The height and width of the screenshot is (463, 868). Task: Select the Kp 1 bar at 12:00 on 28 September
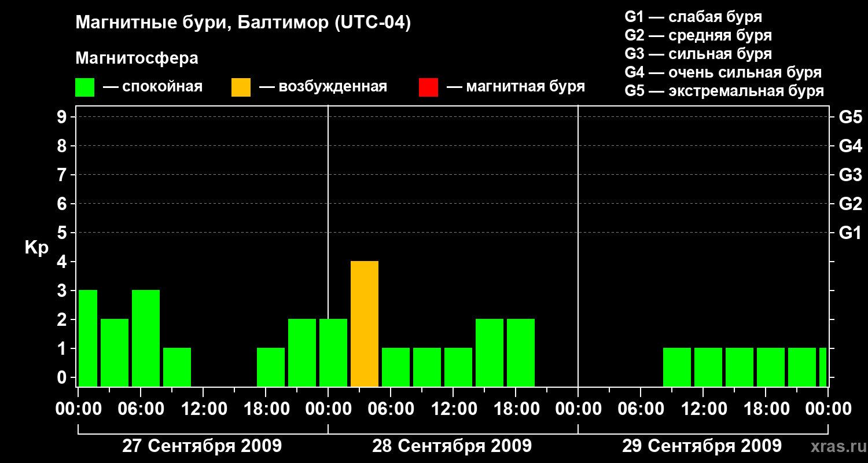coord(458,367)
